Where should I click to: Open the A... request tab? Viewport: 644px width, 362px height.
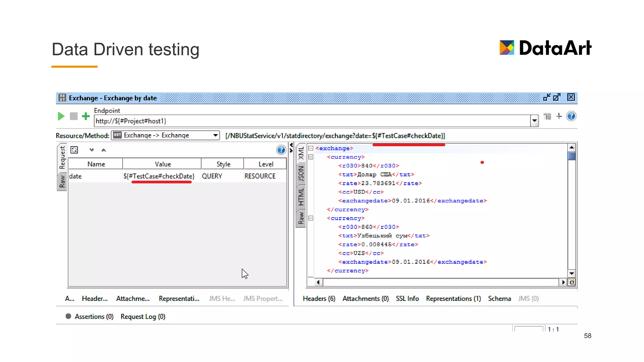(69, 299)
